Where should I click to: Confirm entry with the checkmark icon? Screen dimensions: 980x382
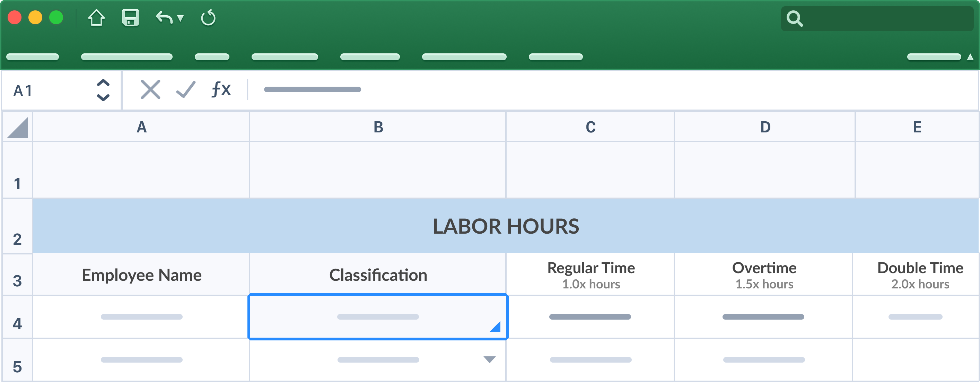tap(186, 90)
